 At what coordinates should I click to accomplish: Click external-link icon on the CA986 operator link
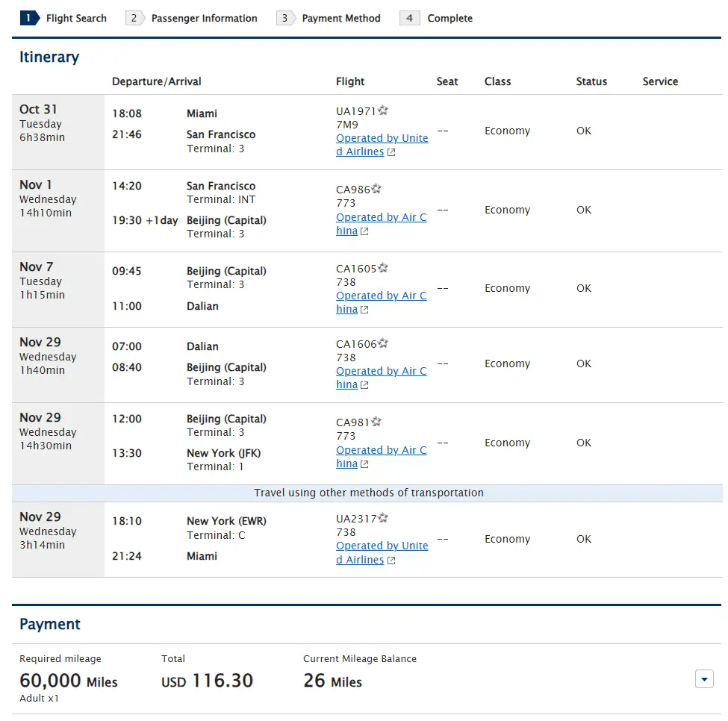(x=364, y=231)
